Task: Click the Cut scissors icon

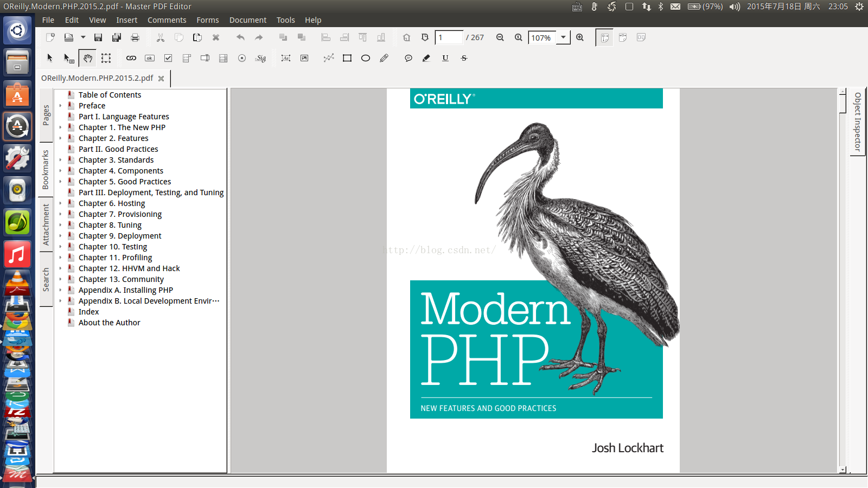Action: click(161, 37)
